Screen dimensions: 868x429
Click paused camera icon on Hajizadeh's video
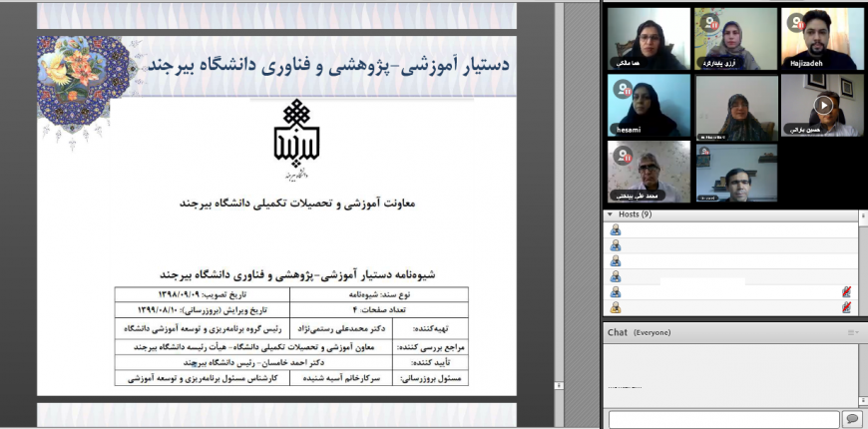pyautogui.click(x=794, y=22)
